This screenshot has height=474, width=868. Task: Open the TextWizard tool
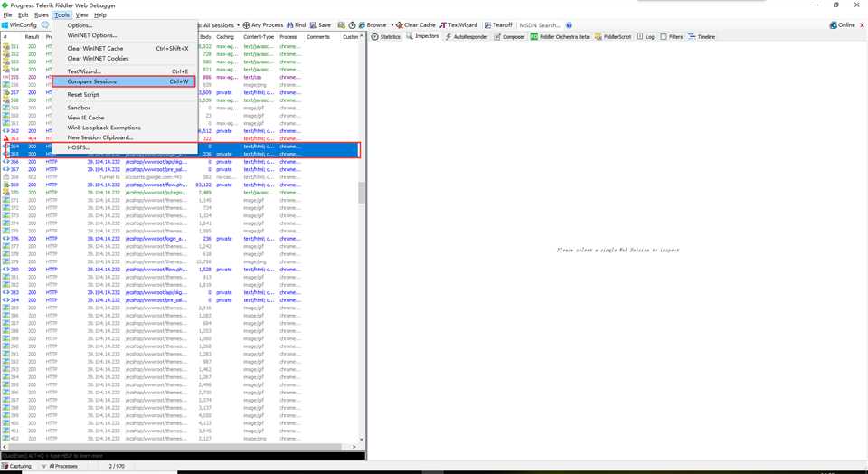pos(458,25)
